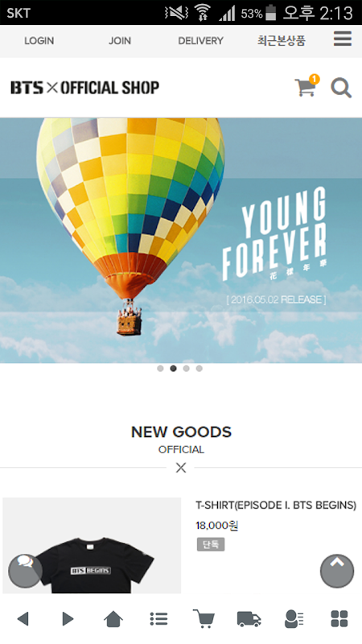Open the my page profile icon
Viewport: 362px width, 644px height.
coord(294,618)
